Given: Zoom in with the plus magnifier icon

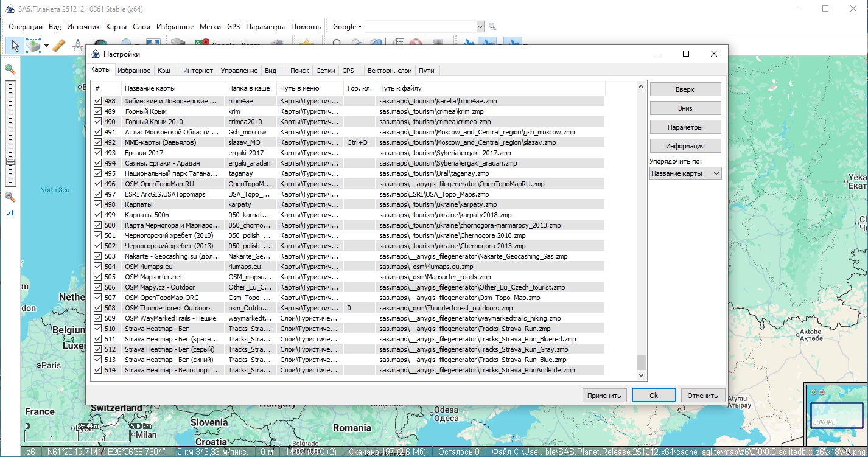Looking at the screenshot, I should tap(10, 69).
